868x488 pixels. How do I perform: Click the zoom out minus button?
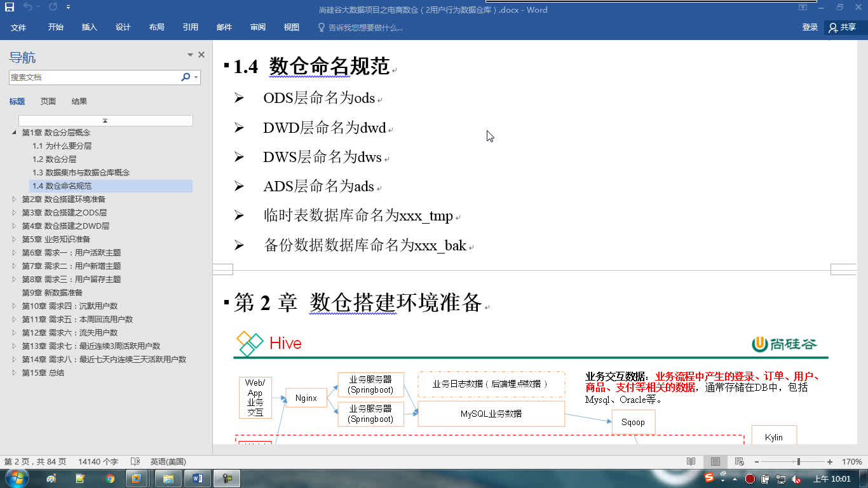(757, 461)
